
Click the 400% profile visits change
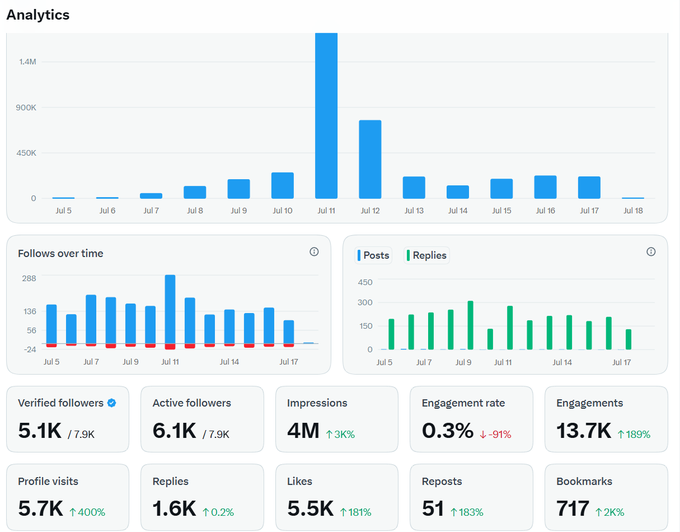[87, 512]
